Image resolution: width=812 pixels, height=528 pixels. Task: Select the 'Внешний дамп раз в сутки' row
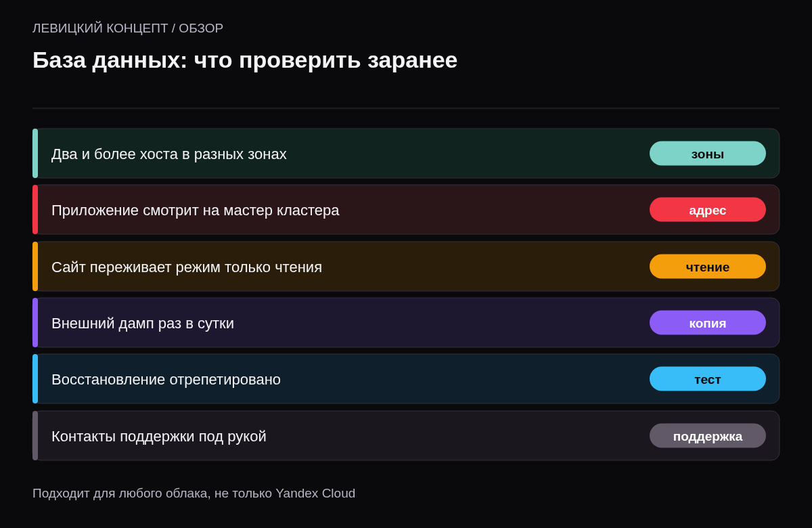coord(406,323)
